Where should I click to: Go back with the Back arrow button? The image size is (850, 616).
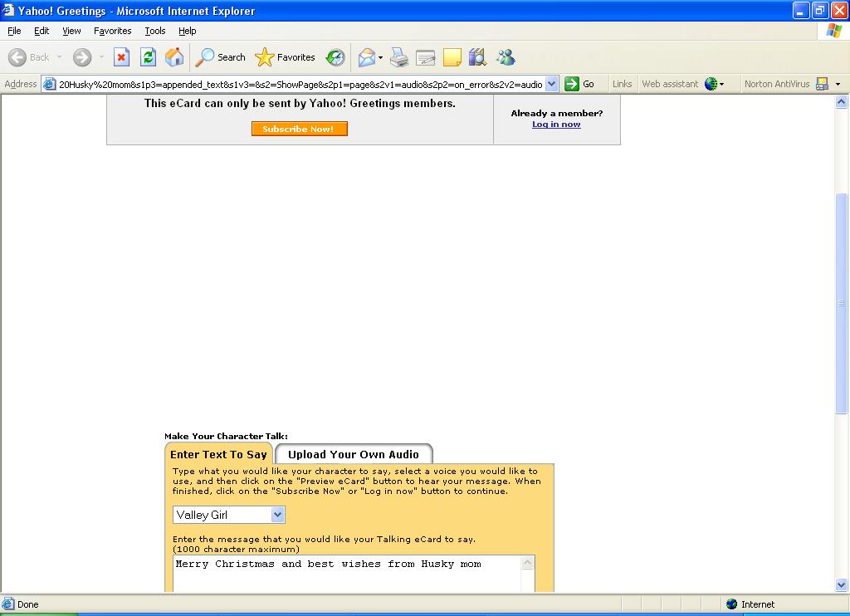29,57
